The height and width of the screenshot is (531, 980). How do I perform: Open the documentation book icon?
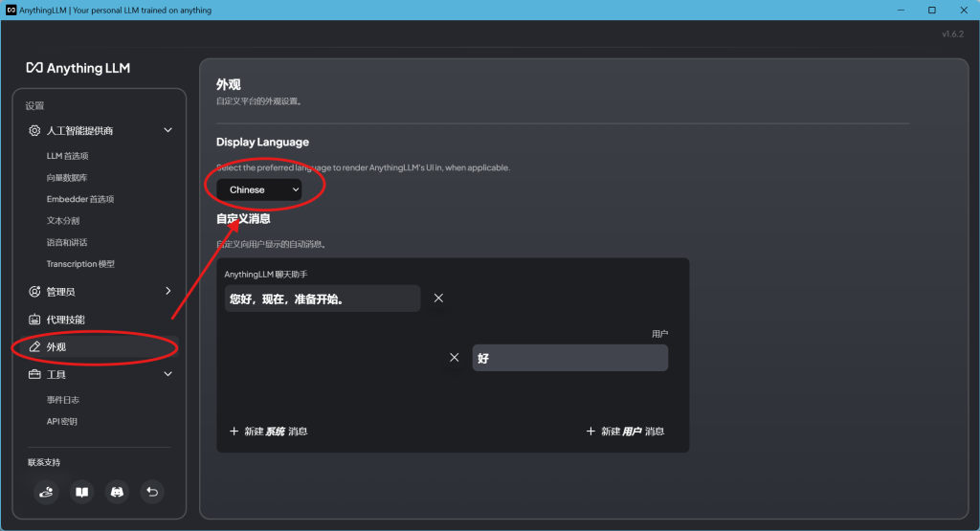(82, 493)
